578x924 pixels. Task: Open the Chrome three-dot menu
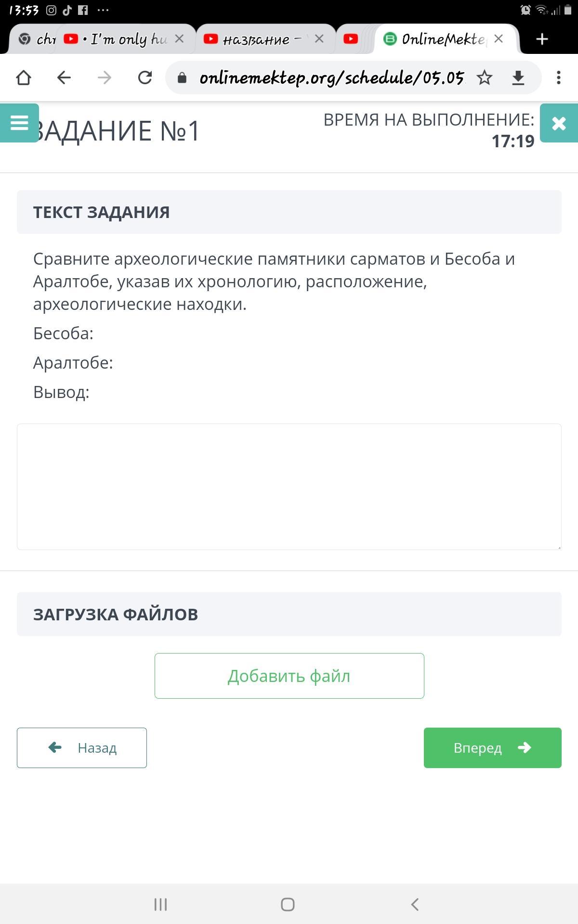click(559, 77)
